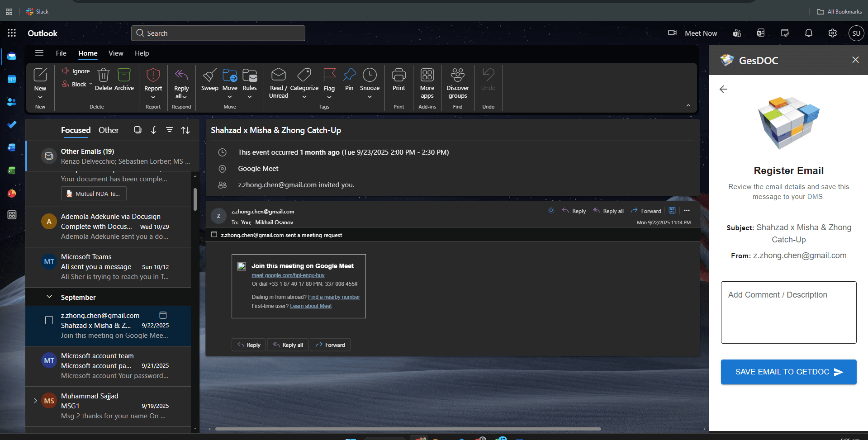
Task: Close the GesDOC panel
Action: pos(855,60)
